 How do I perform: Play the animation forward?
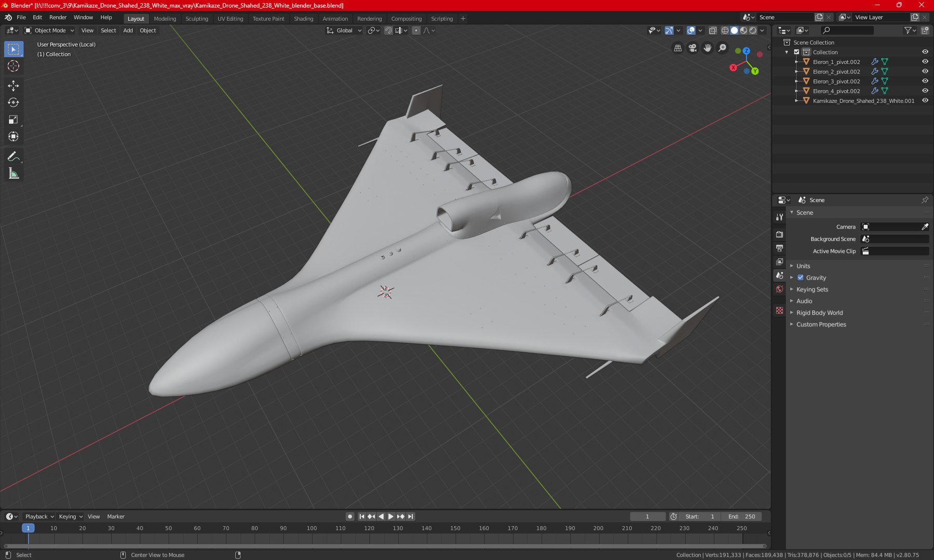pos(391,516)
